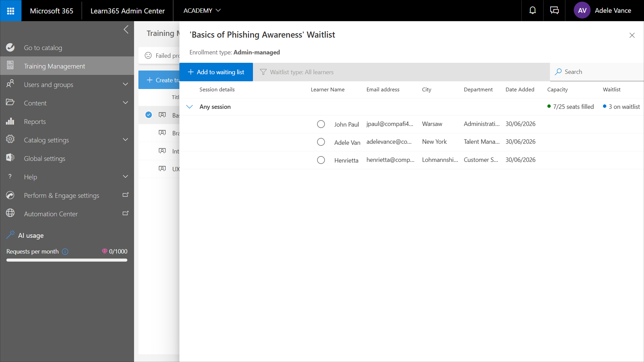
Task: Open the notifications bell
Action: coord(532,11)
